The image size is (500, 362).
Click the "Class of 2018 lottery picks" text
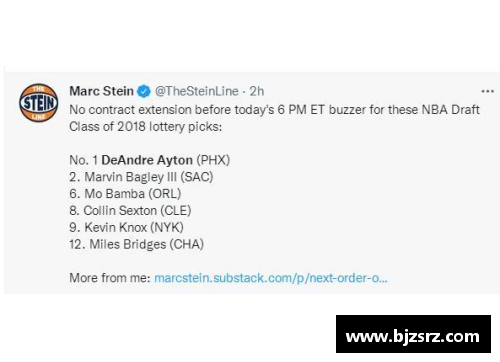pyautogui.click(x=145, y=127)
